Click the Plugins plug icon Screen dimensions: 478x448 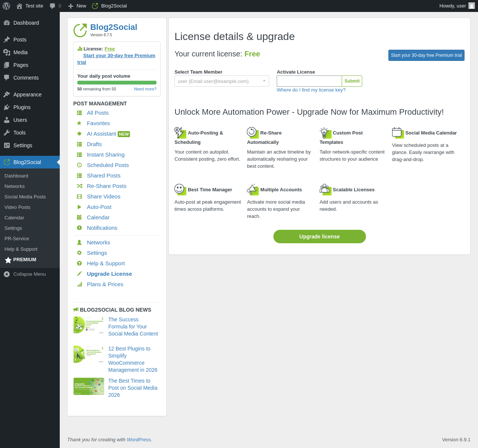7,107
